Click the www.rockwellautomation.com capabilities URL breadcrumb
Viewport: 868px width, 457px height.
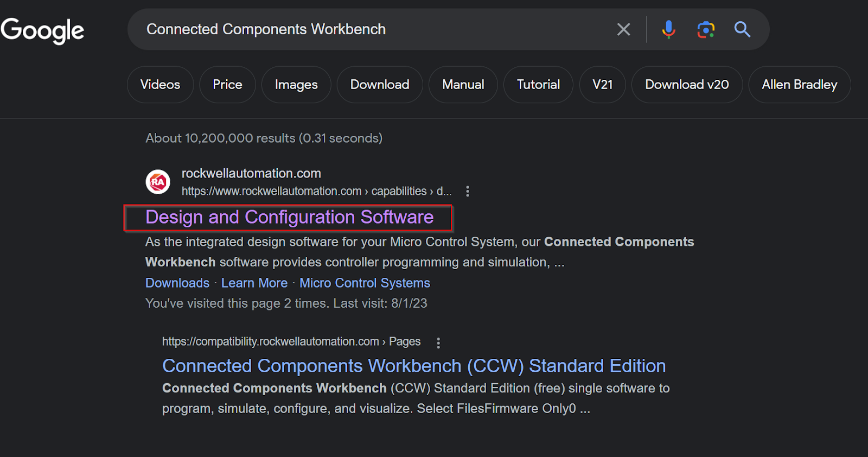click(317, 191)
